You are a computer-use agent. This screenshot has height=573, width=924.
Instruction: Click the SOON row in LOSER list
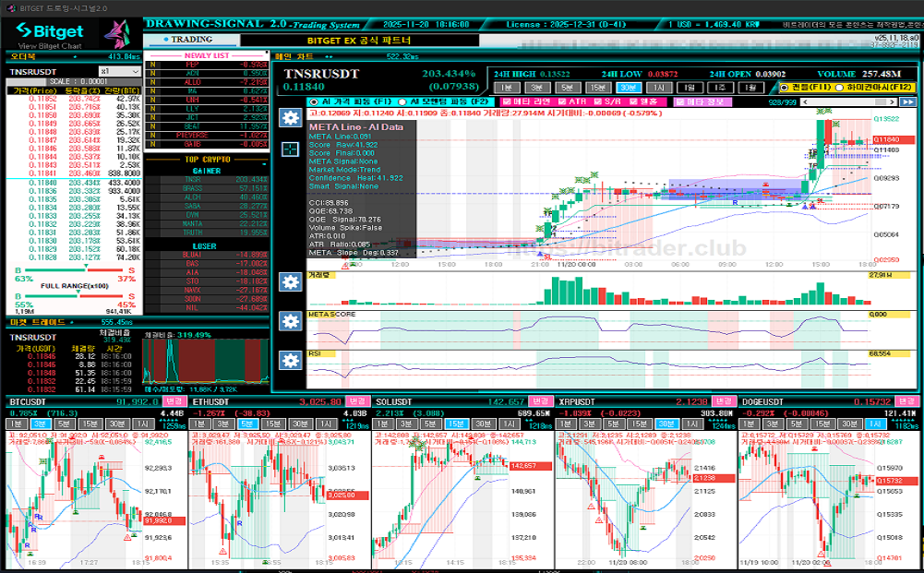coord(206,299)
